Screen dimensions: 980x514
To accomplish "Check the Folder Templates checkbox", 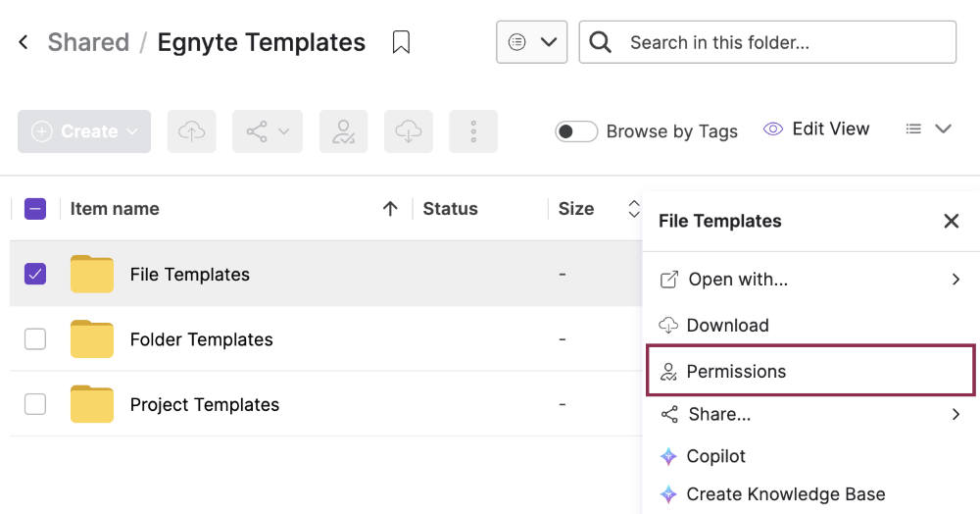I will [35, 339].
